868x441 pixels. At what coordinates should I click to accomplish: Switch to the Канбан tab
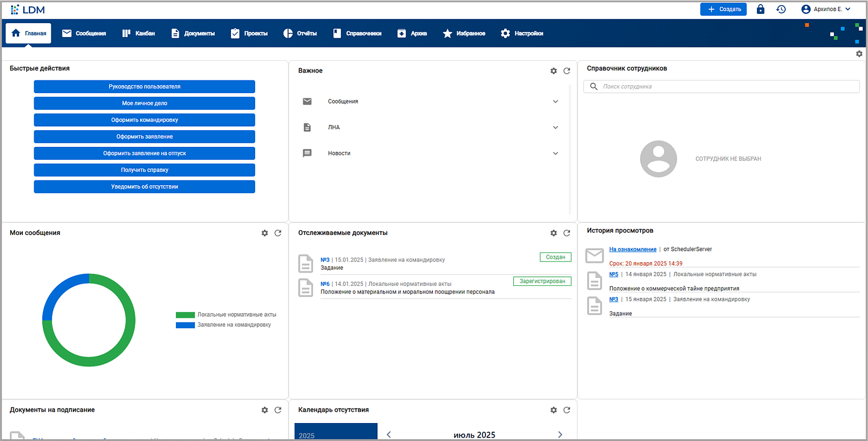[x=138, y=33]
